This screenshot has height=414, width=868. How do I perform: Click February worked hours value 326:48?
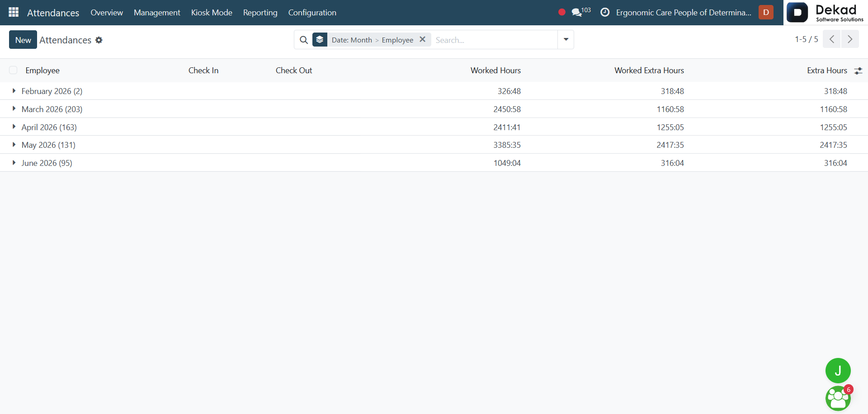click(509, 91)
